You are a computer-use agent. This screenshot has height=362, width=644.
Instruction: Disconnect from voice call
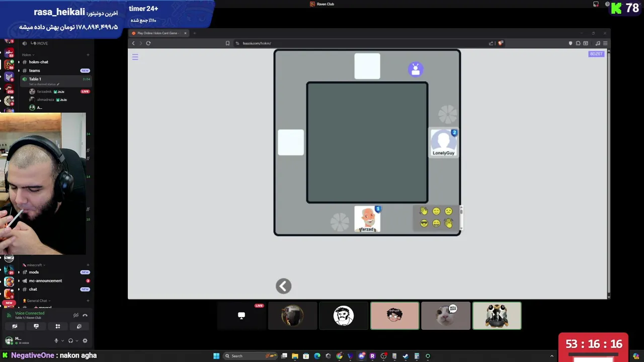pos(85,315)
